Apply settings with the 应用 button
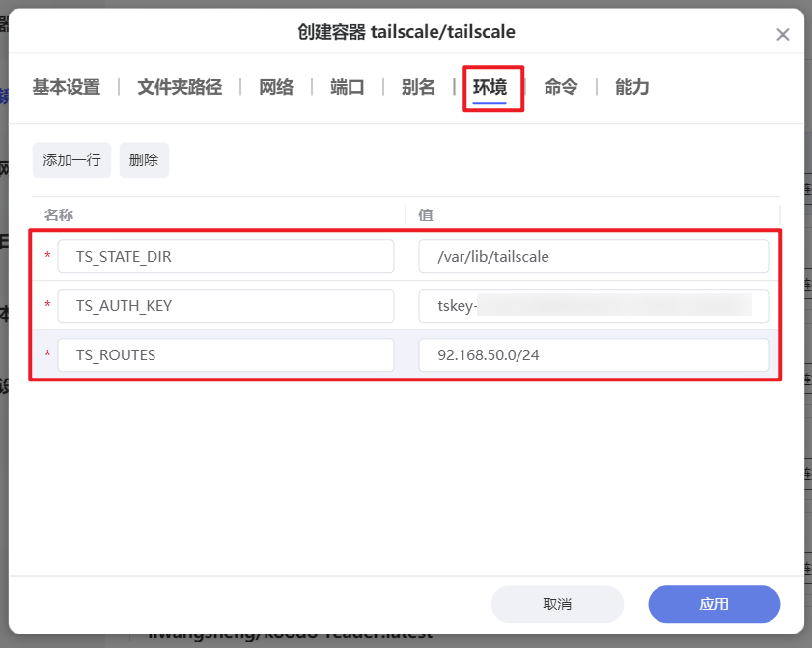 click(714, 604)
